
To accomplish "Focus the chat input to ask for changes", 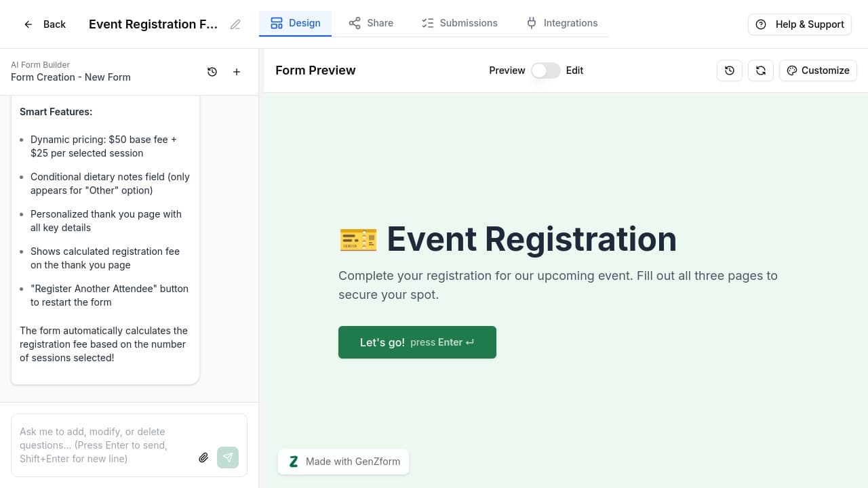I will tap(102, 445).
